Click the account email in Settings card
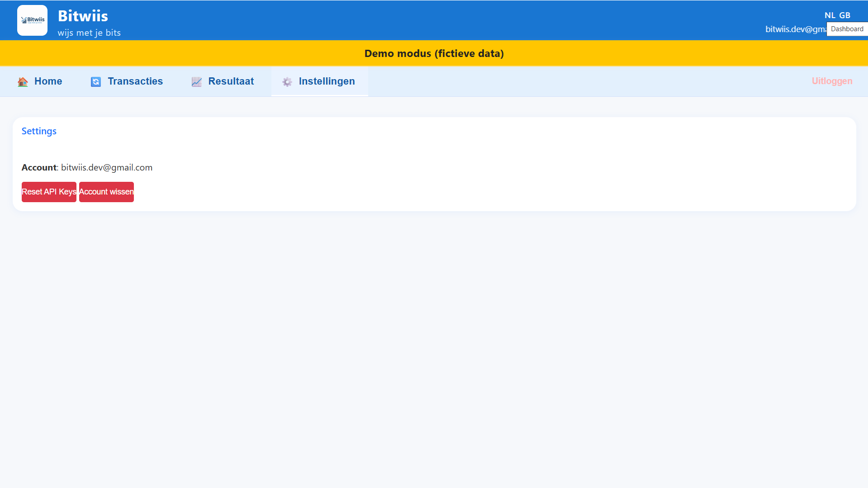This screenshot has height=488, width=868. [x=107, y=167]
